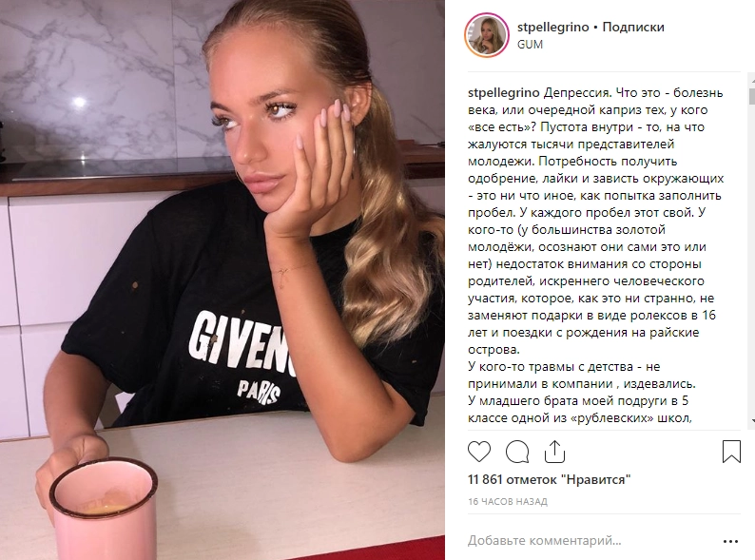Click the caption scrollbar down arrow
The height and width of the screenshot is (560, 755).
click(751, 421)
